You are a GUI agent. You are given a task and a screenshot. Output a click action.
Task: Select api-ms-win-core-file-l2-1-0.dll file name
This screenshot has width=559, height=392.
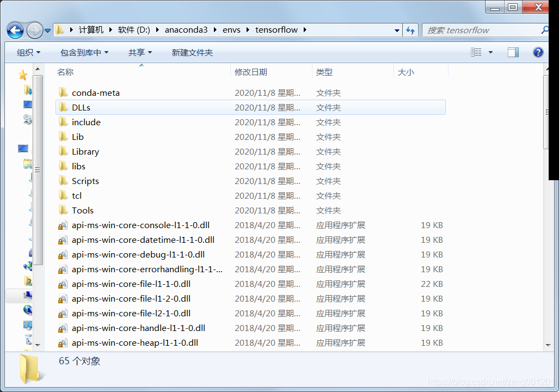click(131, 313)
